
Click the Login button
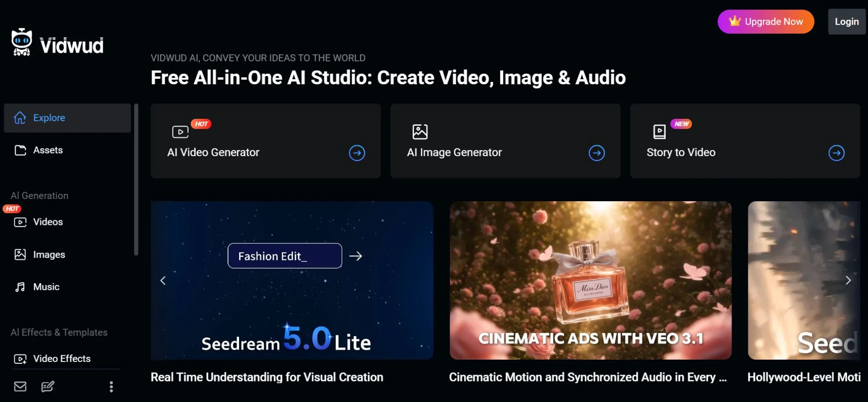[x=847, y=21]
